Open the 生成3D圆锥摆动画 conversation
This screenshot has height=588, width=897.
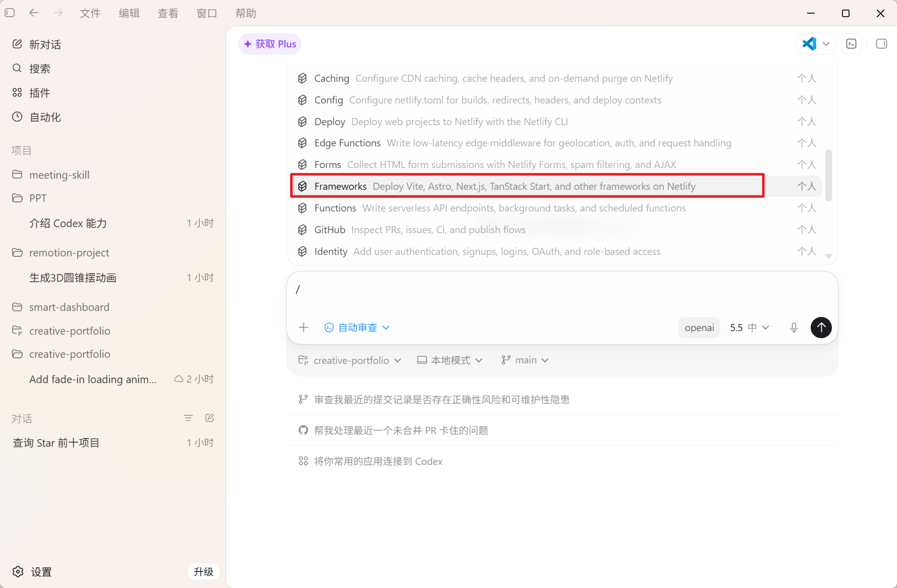pos(112,278)
